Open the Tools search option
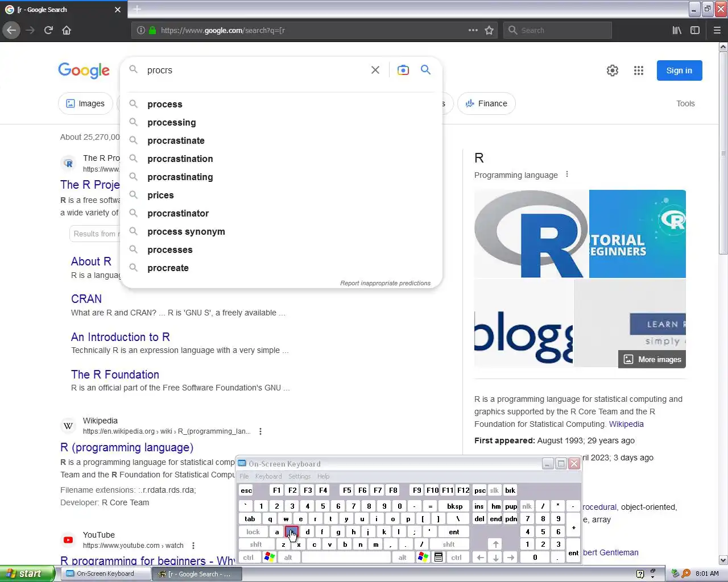 [685, 103]
